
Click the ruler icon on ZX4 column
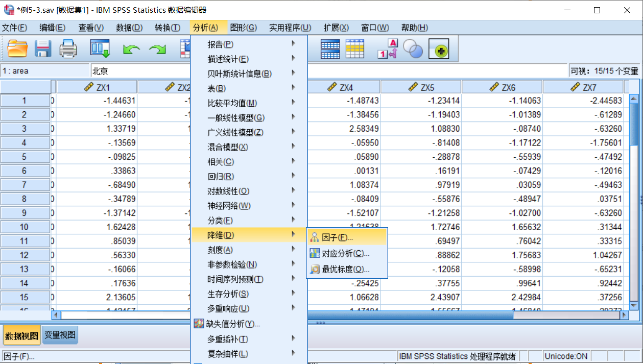point(332,87)
